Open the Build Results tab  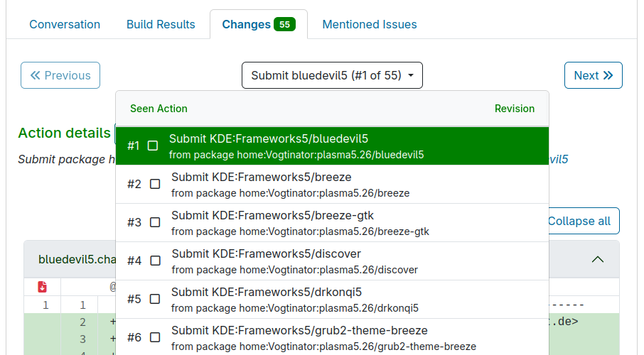(x=161, y=24)
